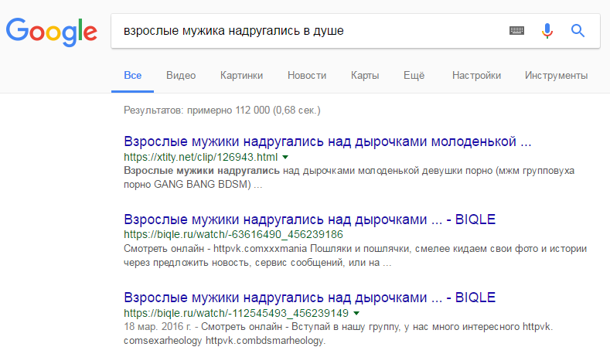Viewport: 610px width, 364px height.
Task: Switch to the Видео tab
Action: pyautogui.click(x=181, y=76)
